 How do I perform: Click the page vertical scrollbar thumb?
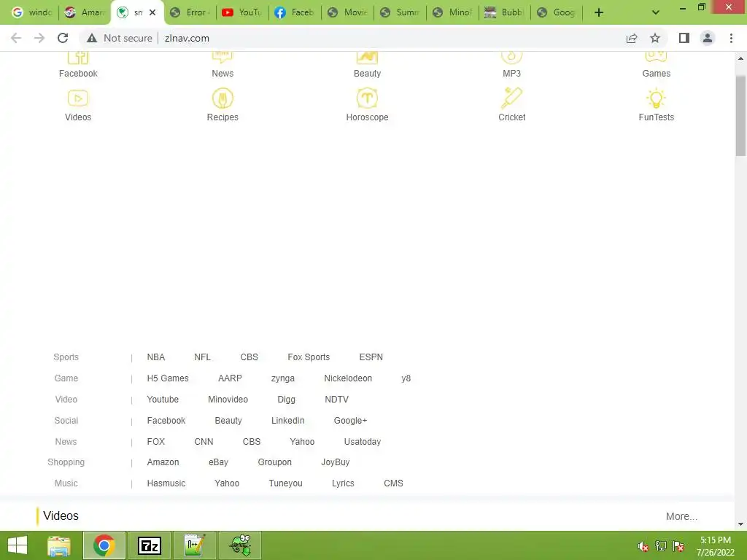[x=740, y=116]
